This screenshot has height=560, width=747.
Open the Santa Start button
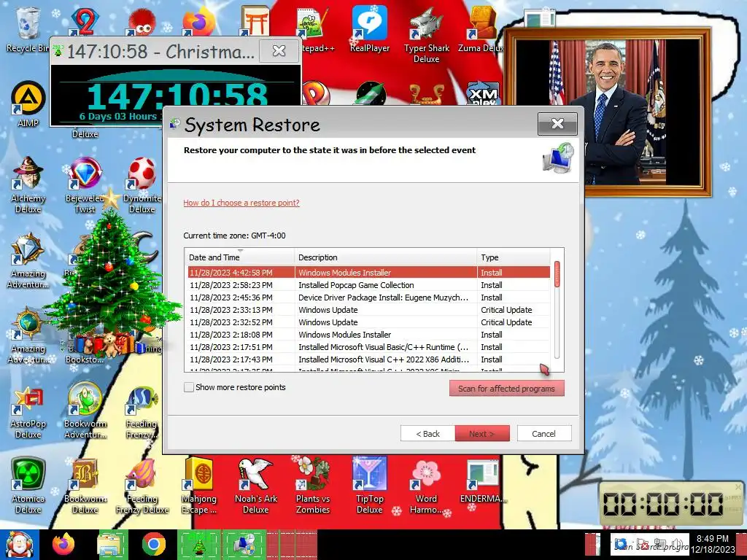(19, 545)
